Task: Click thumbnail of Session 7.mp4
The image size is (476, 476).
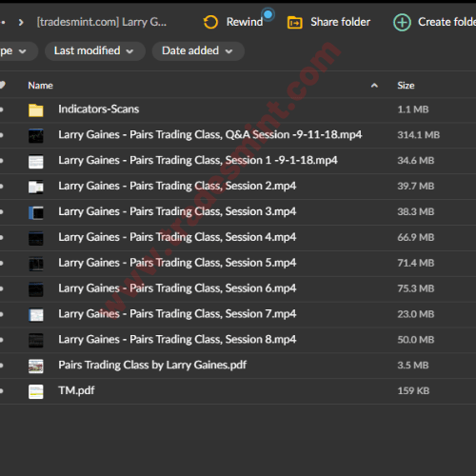Action: 36,315
